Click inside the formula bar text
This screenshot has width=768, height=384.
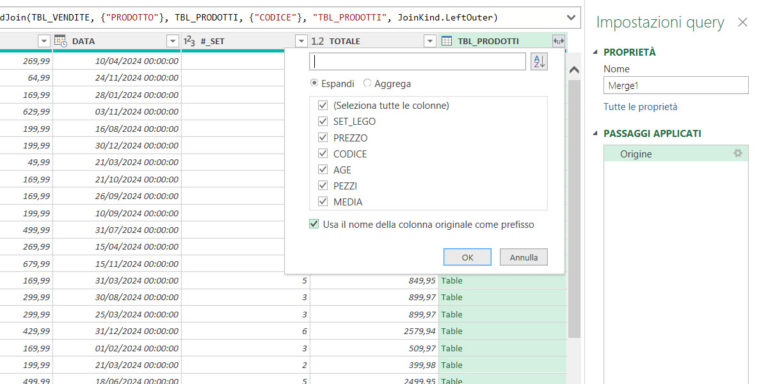pyautogui.click(x=250, y=18)
